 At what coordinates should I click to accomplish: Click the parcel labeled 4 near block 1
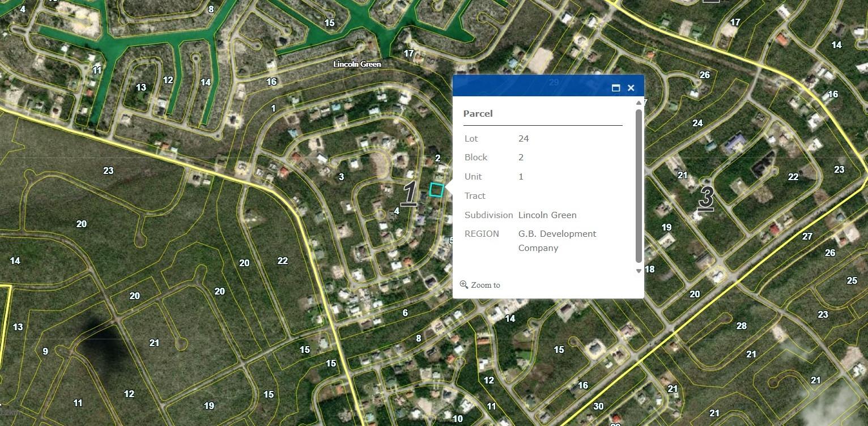395,211
